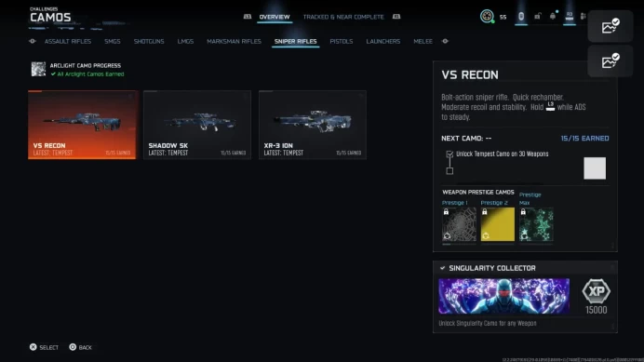Viewport: 644px width, 362px height.
Task: Select the SMGS category
Action: coord(112,42)
